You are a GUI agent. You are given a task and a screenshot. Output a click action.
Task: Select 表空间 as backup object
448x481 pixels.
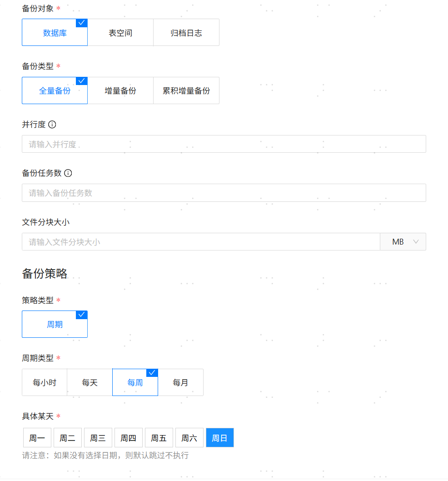click(x=120, y=33)
